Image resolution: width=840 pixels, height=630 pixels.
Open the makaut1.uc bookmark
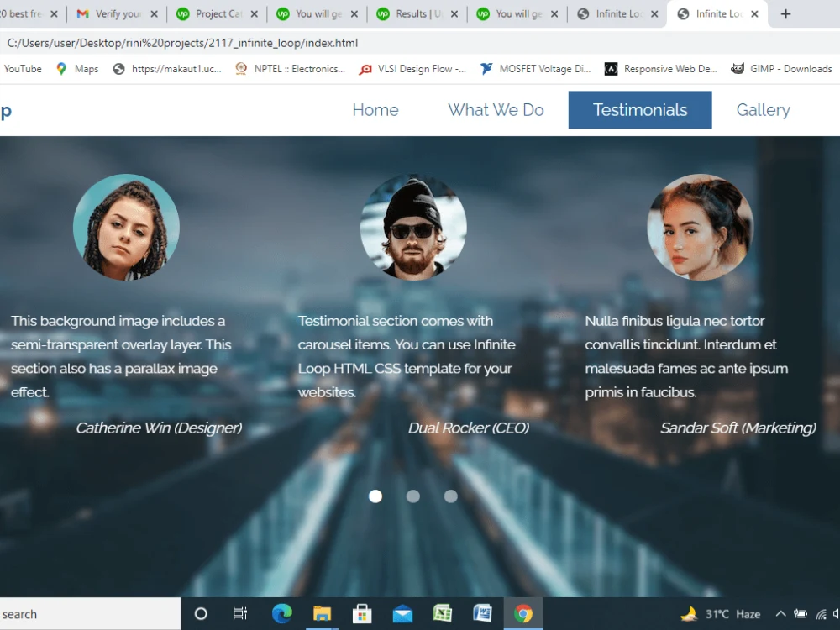(x=167, y=69)
